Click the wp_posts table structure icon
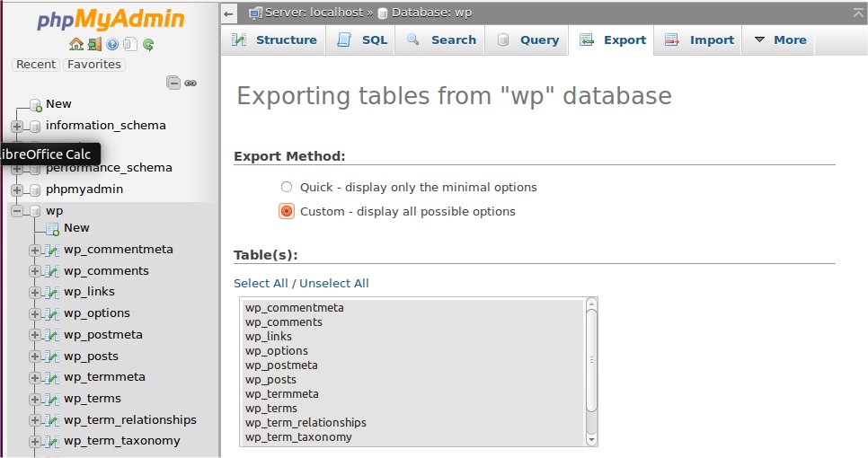Screen dimensions: 868x458 coord(52,357)
